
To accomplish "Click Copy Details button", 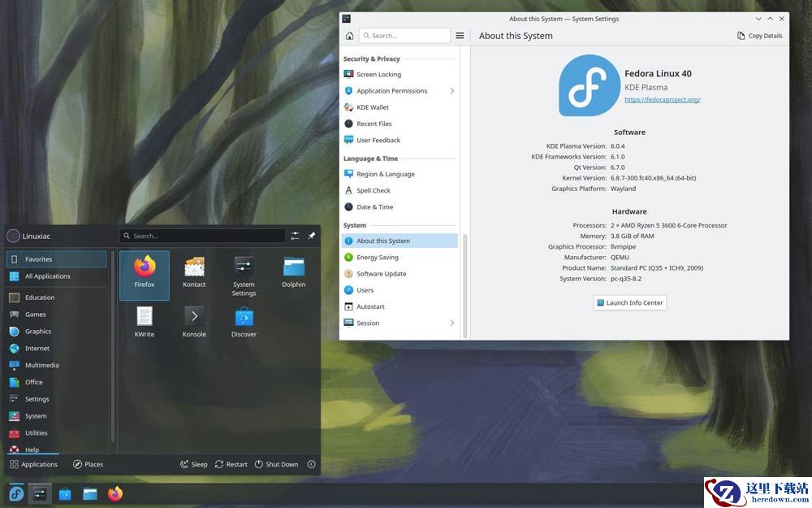I will click(x=760, y=36).
